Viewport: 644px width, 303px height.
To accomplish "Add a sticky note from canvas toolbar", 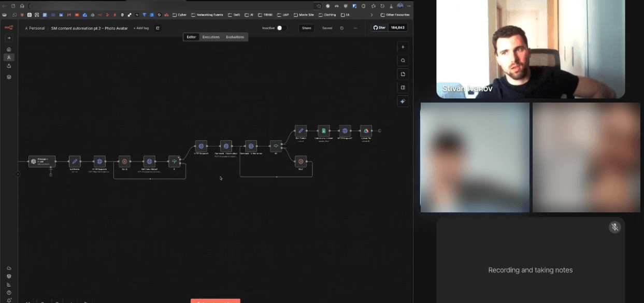I will [403, 74].
